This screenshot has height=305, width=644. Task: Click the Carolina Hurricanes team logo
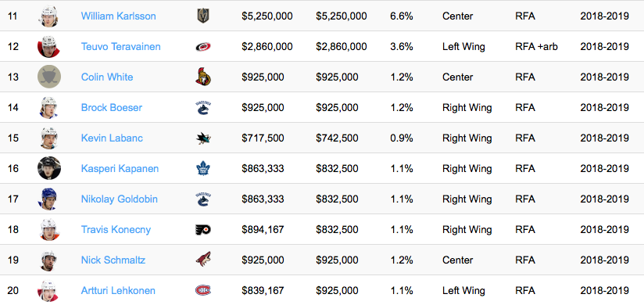coord(203,47)
